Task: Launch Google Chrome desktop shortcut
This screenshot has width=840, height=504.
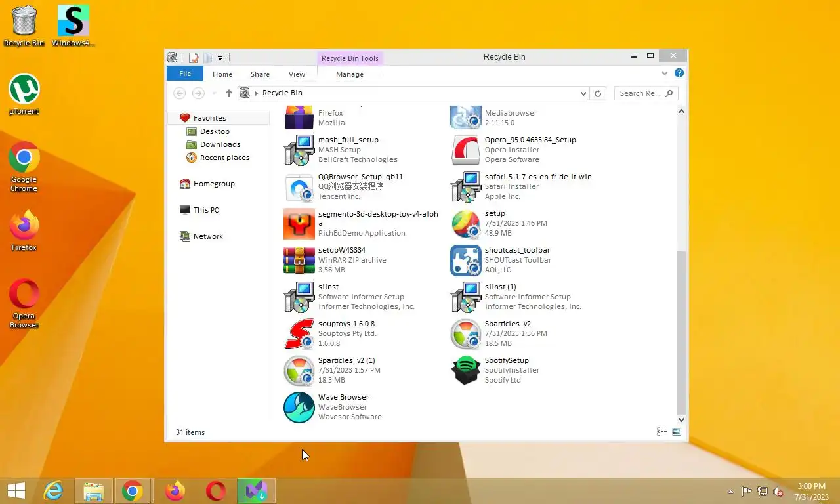Action: pyautogui.click(x=24, y=167)
